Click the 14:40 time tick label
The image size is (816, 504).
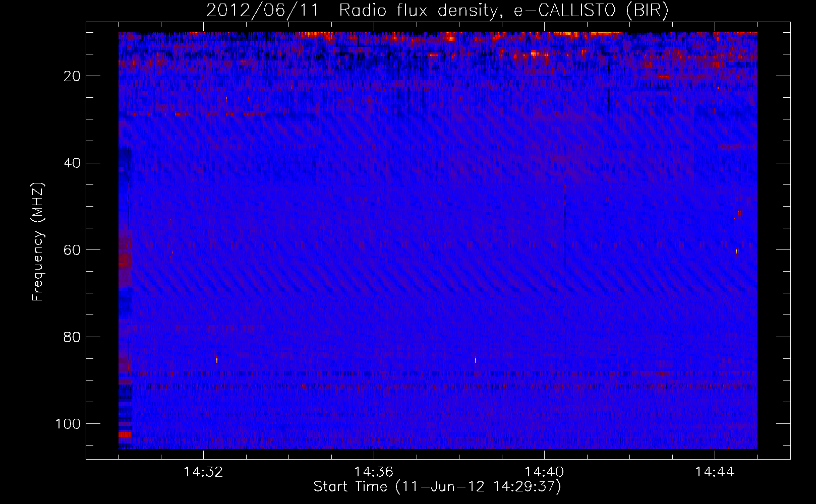544,472
